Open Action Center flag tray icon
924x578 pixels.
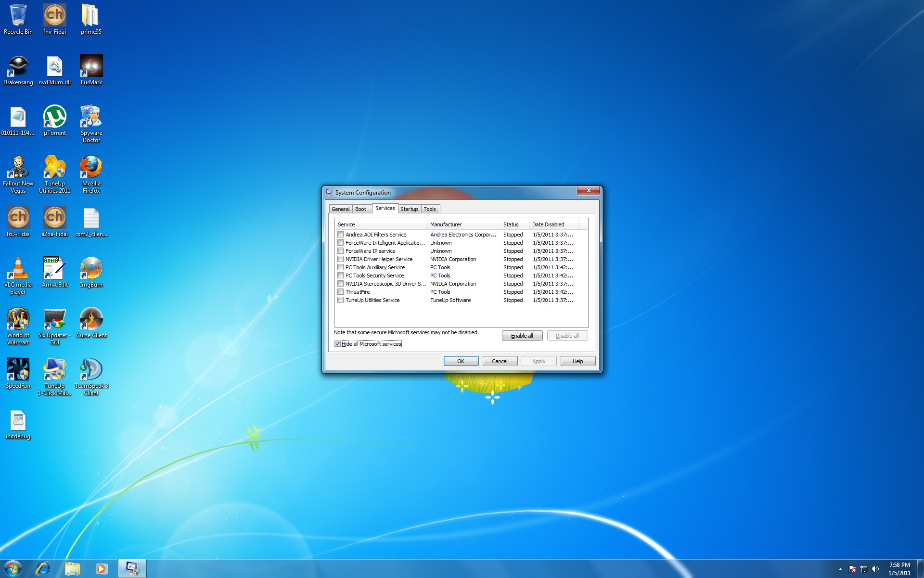852,569
